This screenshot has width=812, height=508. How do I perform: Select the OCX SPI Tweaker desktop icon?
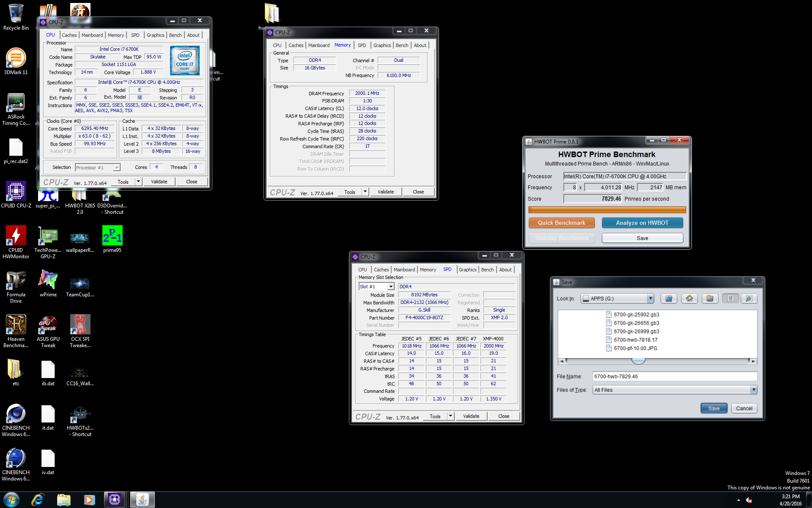[80, 331]
